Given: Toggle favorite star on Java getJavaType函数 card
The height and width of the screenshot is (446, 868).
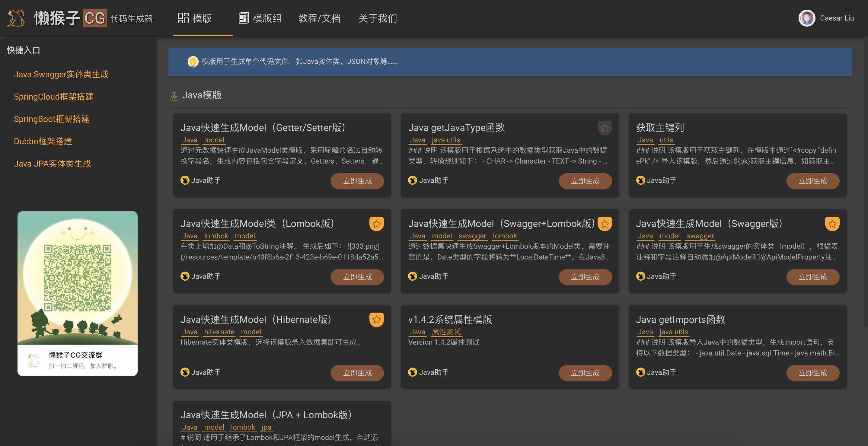Looking at the screenshot, I should click(605, 128).
